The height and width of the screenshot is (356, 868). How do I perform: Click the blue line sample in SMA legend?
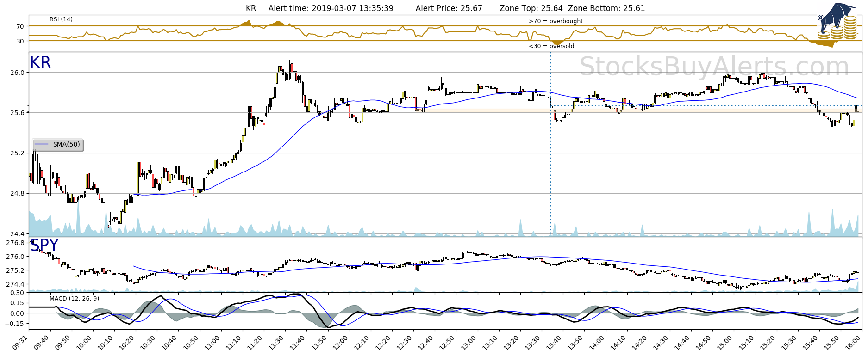pos(42,145)
